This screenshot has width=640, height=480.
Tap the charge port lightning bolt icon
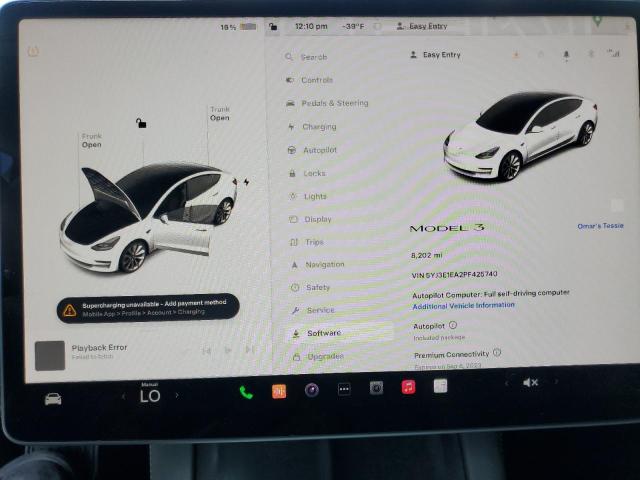(247, 182)
